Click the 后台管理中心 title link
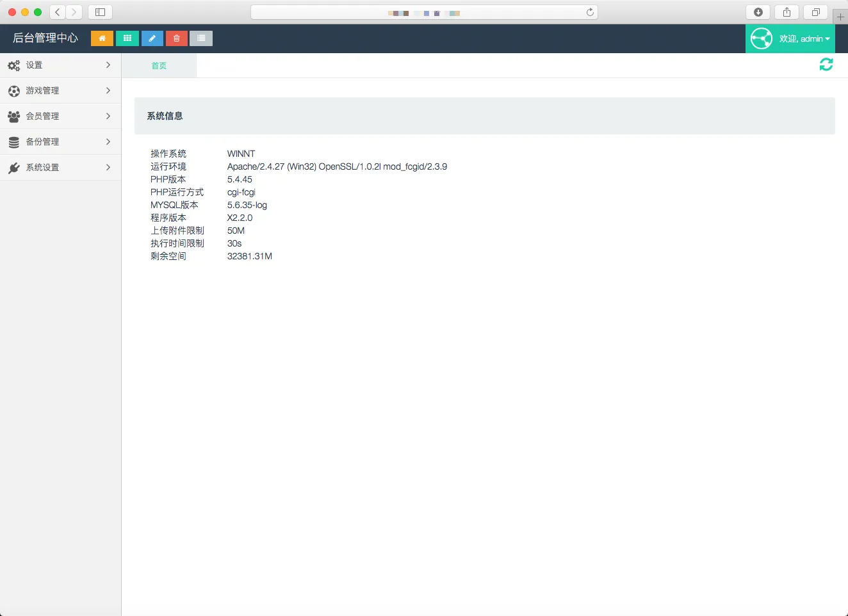This screenshot has width=848, height=616. (45, 38)
